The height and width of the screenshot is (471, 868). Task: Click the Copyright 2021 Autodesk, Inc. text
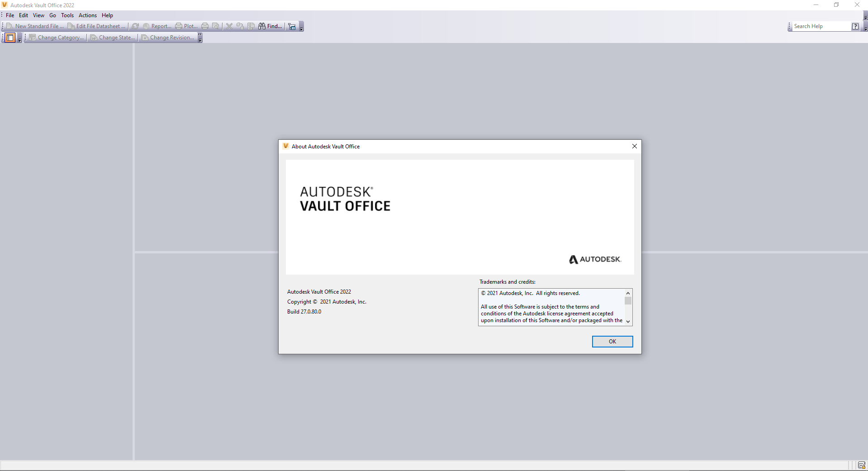pyautogui.click(x=327, y=302)
